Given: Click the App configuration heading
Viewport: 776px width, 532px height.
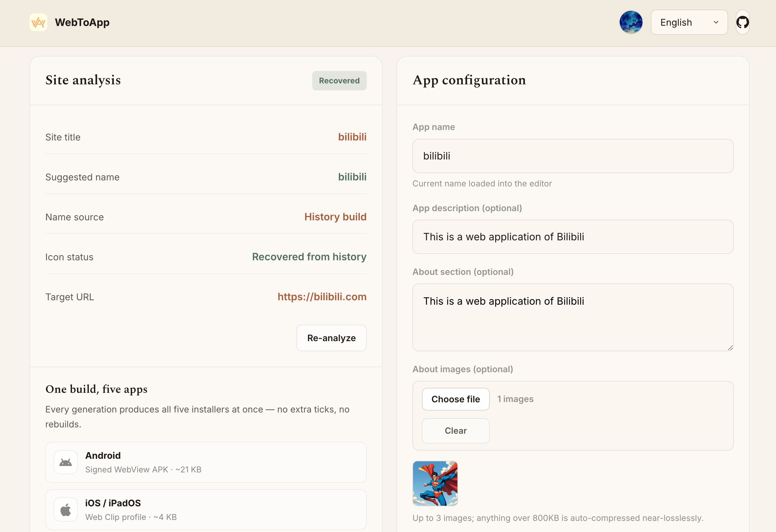Looking at the screenshot, I should (469, 80).
